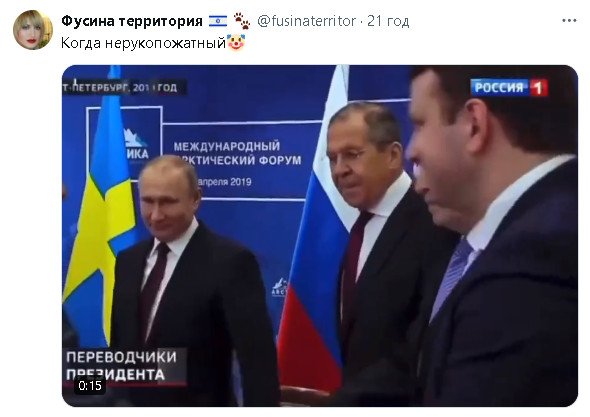Open the tweet via the 21 год timestamp
The image size is (590, 417).
pyautogui.click(x=388, y=21)
